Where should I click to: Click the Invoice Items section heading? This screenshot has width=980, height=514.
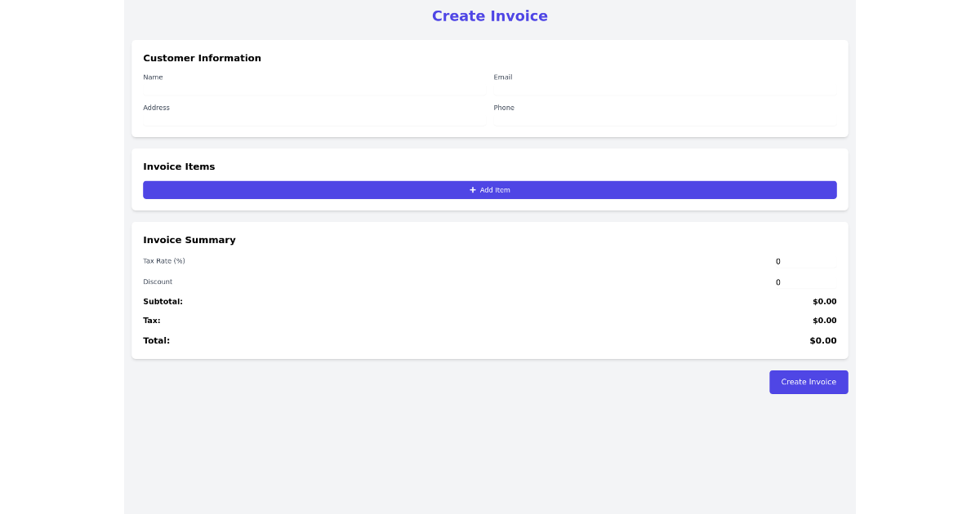coord(179,166)
